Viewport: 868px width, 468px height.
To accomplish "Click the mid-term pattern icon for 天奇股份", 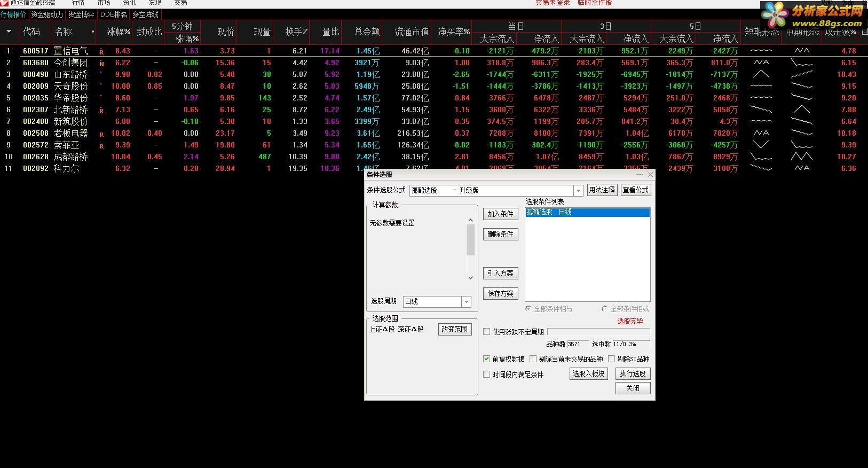I will (802, 86).
